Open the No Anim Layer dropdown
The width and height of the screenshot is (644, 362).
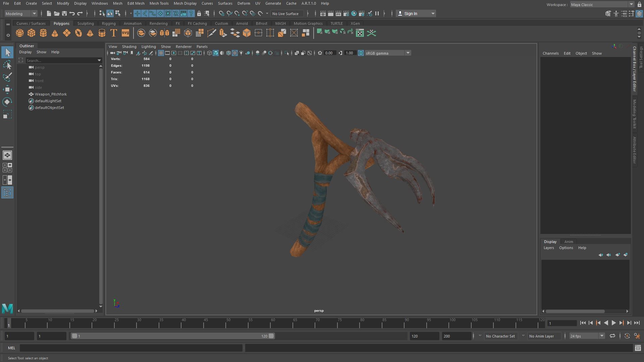[544, 336]
